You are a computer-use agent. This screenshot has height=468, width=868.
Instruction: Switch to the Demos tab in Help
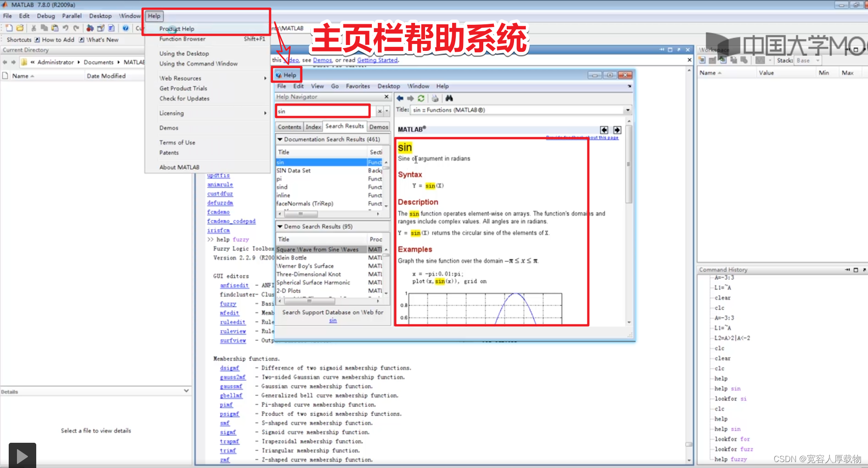coord(379,127)
